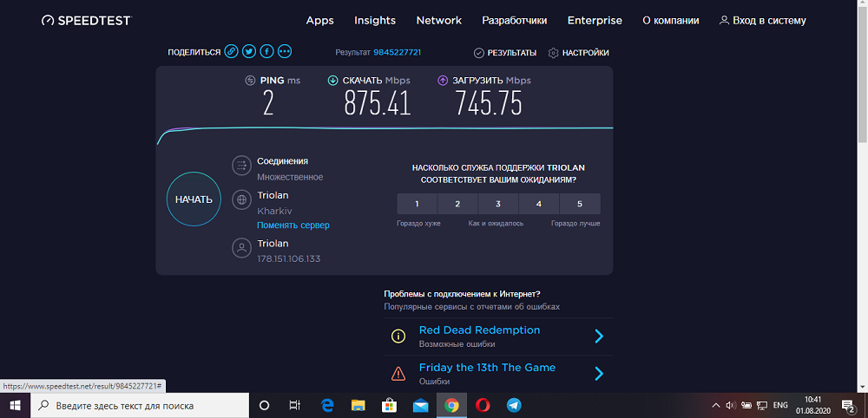The width and height of the screenshot is (868, 418).
Task: Rate Triolan support with 3
Action: coord(498,204)
